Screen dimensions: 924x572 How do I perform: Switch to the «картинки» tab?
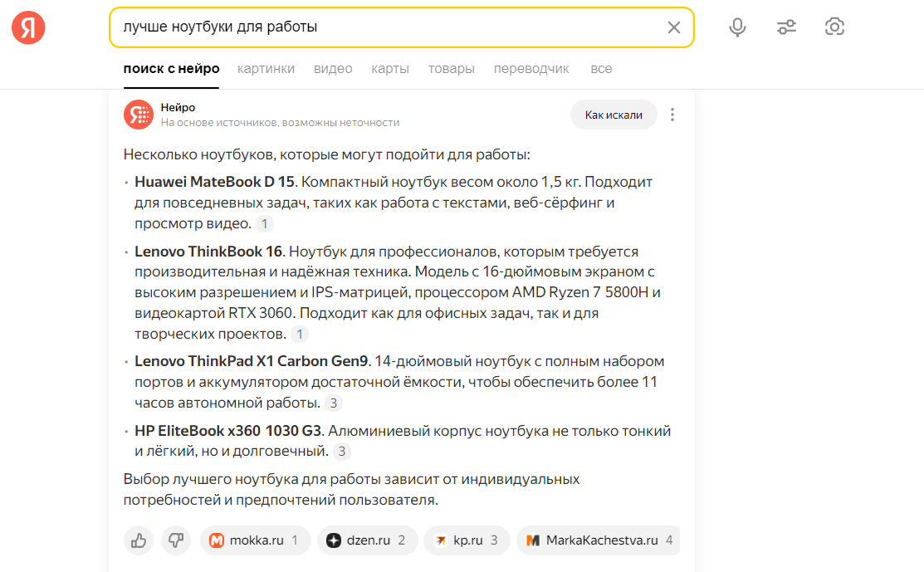click(266, 69)
